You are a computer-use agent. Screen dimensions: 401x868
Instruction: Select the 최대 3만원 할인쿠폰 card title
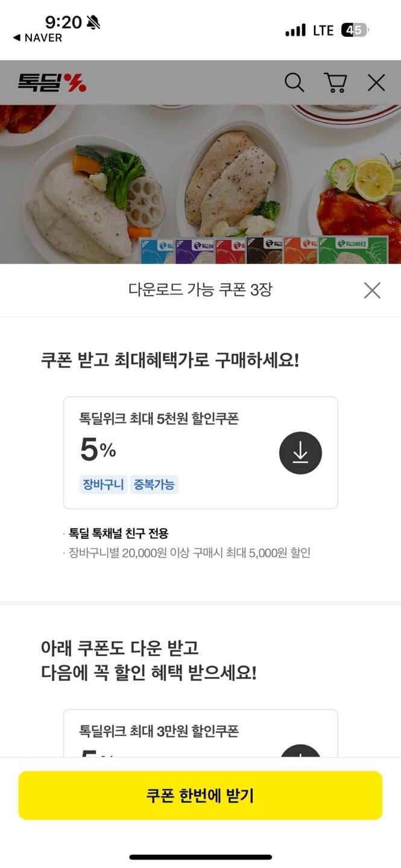159,731
